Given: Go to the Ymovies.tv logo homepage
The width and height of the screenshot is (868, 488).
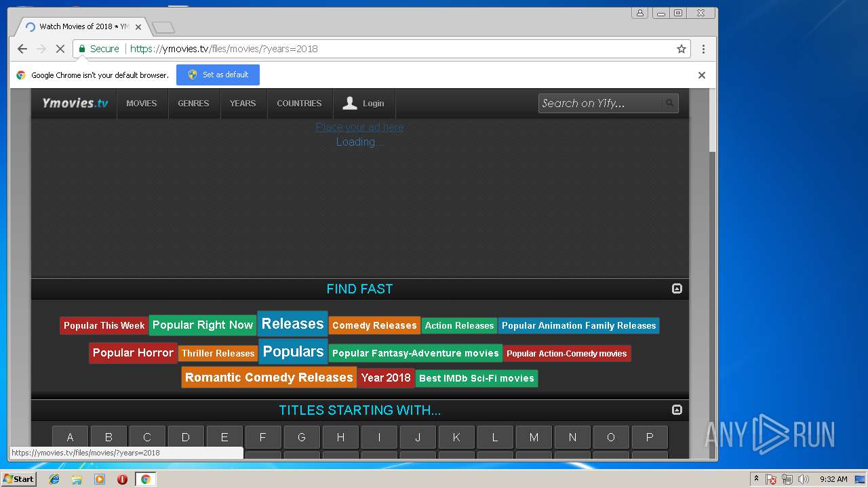Looking at the screenshot, I should tap(75, 103).
